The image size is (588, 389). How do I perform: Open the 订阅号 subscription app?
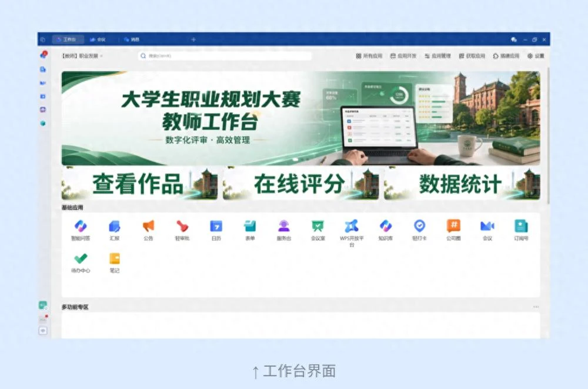[x=521, y=230]
